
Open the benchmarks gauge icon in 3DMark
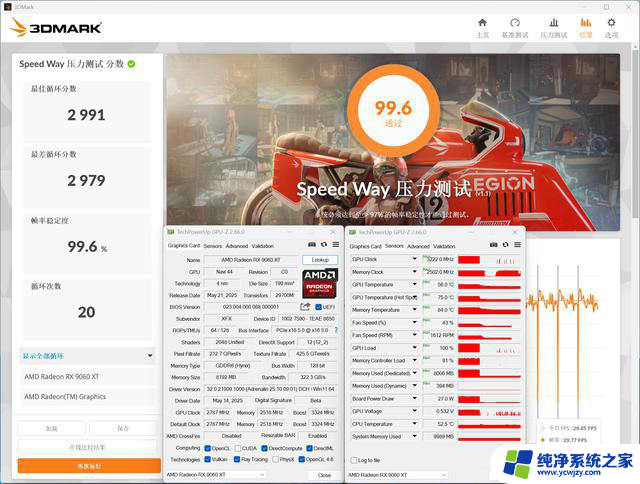coord(515,22)
